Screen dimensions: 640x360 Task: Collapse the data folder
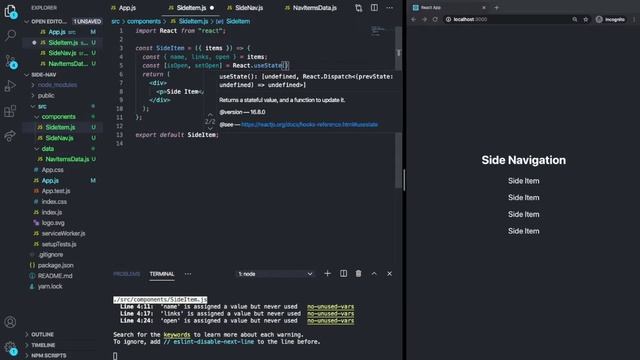coord(47,149)
